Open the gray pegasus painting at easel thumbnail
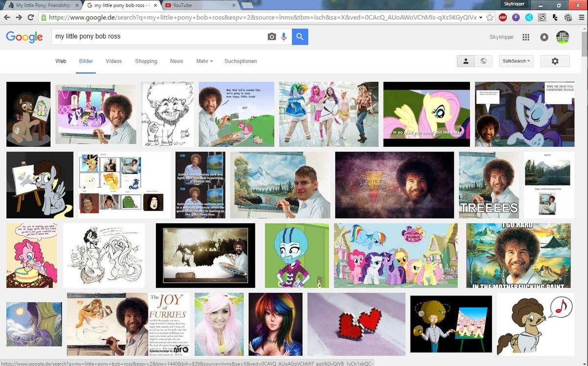Image resolution: width=588 pixels, height=366 pixels. click(x=40, y=185)
